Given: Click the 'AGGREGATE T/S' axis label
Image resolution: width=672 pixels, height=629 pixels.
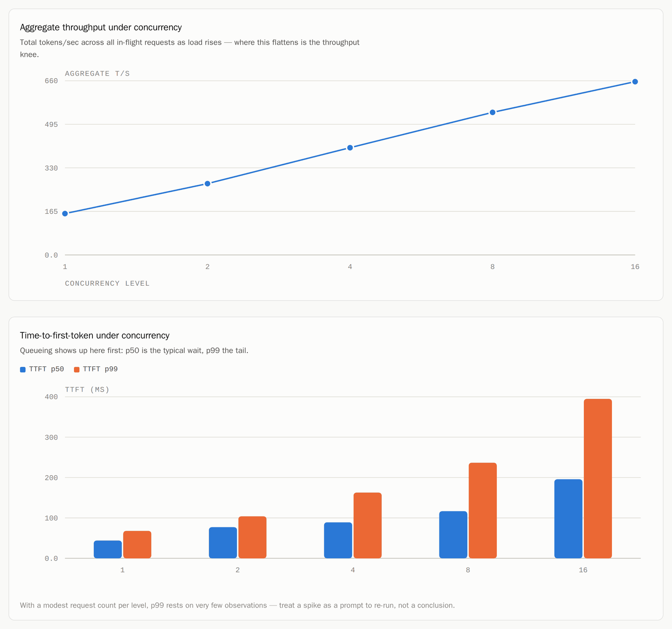Looking at the screenshot, I should (x=97, y=74).
